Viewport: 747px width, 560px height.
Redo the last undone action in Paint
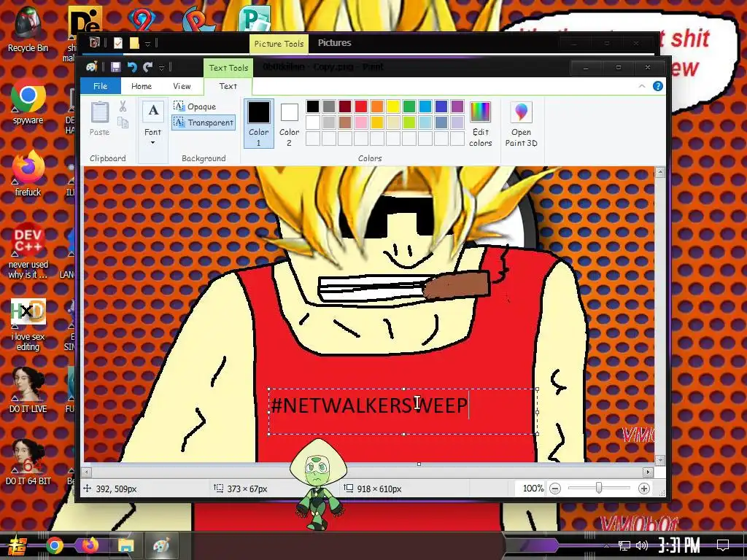[x=147, y=67]
